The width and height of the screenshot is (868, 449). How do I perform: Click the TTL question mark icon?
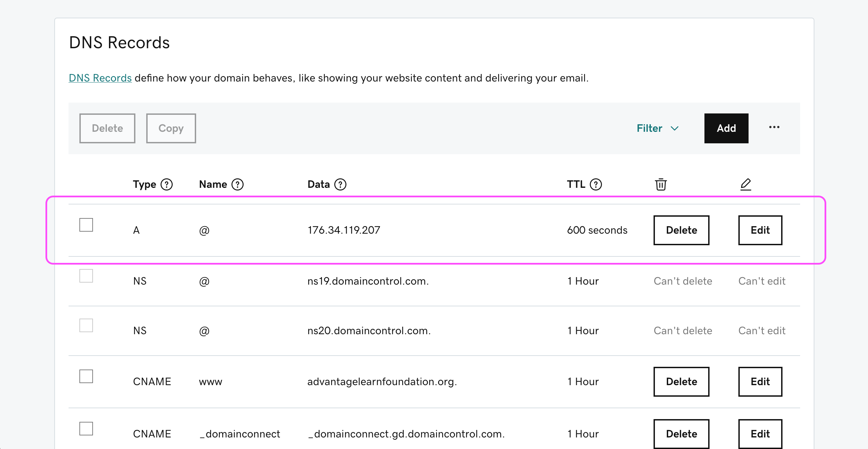[x=596, y=184]
